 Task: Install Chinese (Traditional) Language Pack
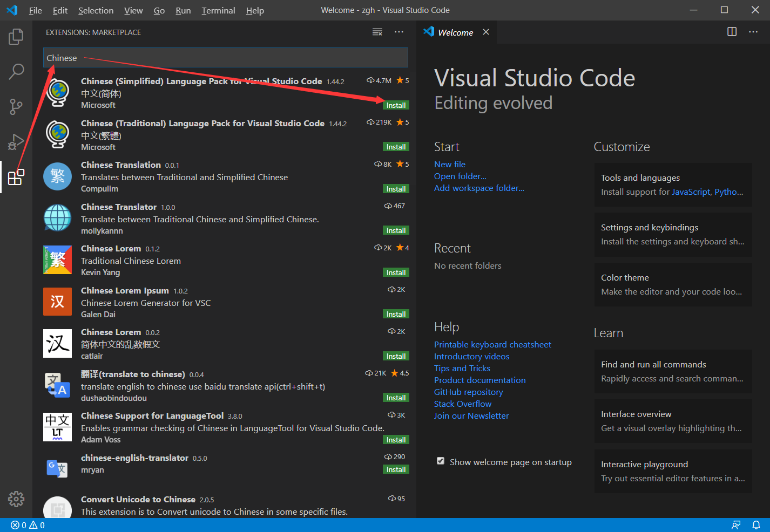pyautogui.click(x=396, y=147)
